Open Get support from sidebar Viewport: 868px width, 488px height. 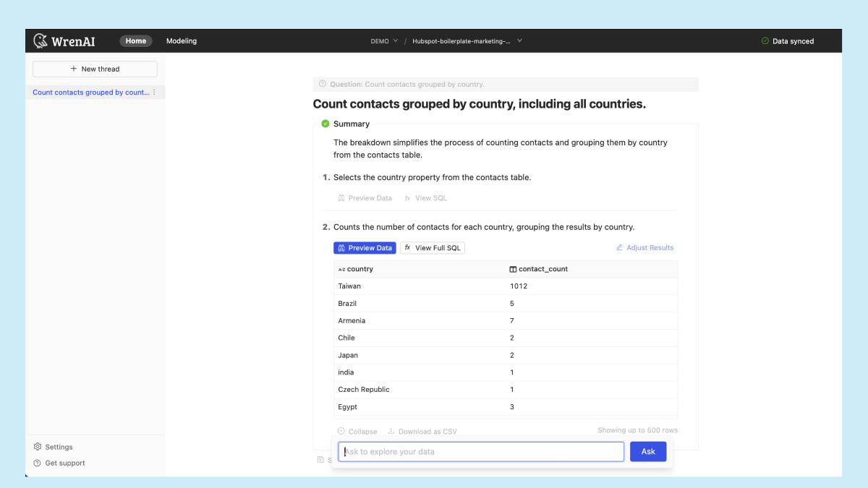coord(59,463)
